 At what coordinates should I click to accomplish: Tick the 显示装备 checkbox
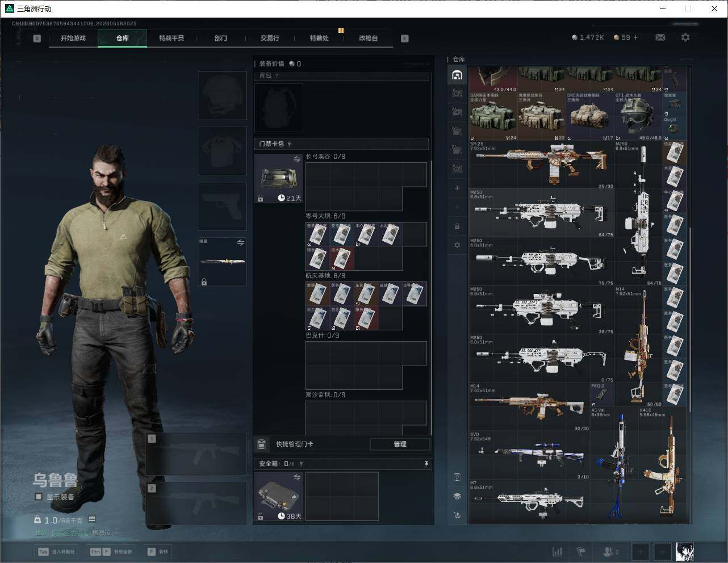click(x=39, y=497)
